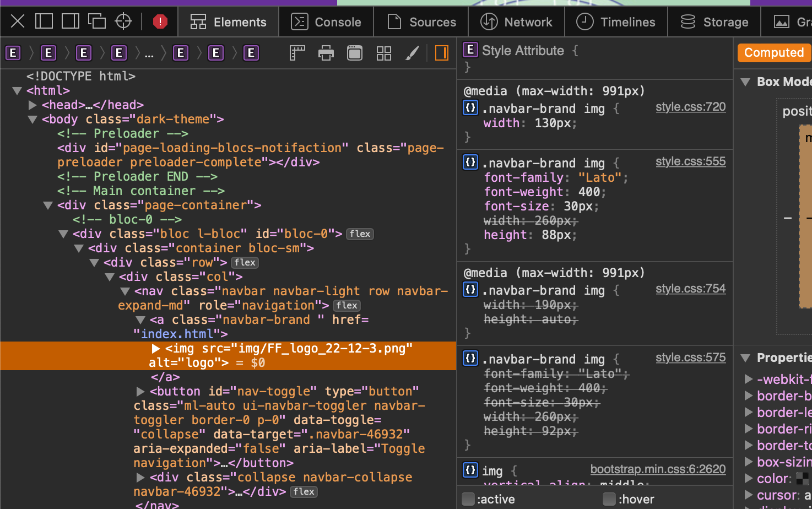812x509 pixels.
Task: Dock the inspector to the left side
Action: [44, 21]
